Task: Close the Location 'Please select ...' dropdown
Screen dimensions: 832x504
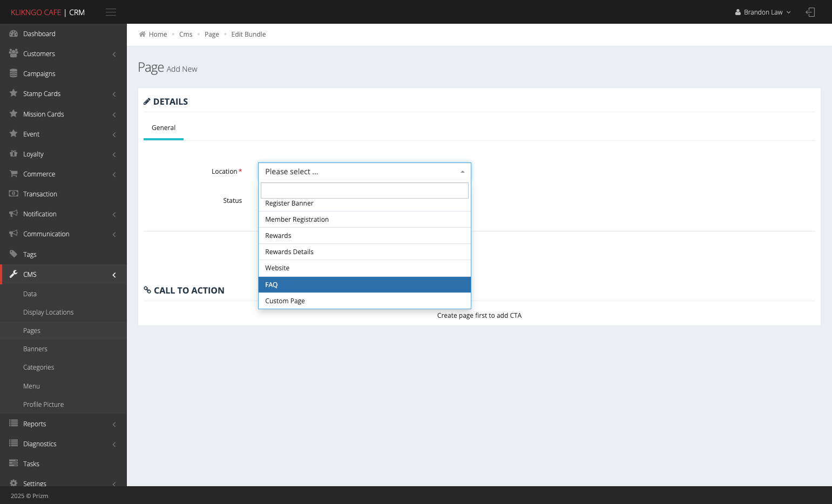Action: 364,172
